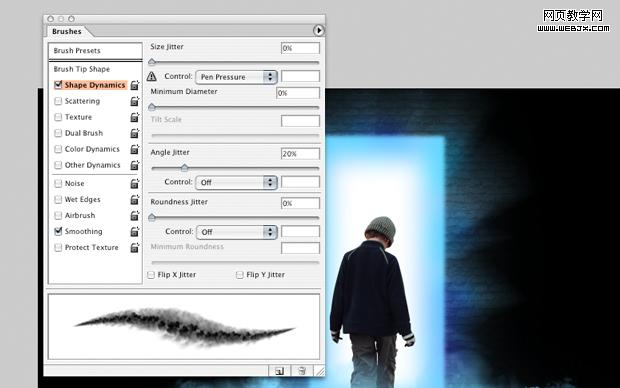The image size is (620, 388).
Task: Enable the Dual Brush checkbox
Action: [58, 133]
